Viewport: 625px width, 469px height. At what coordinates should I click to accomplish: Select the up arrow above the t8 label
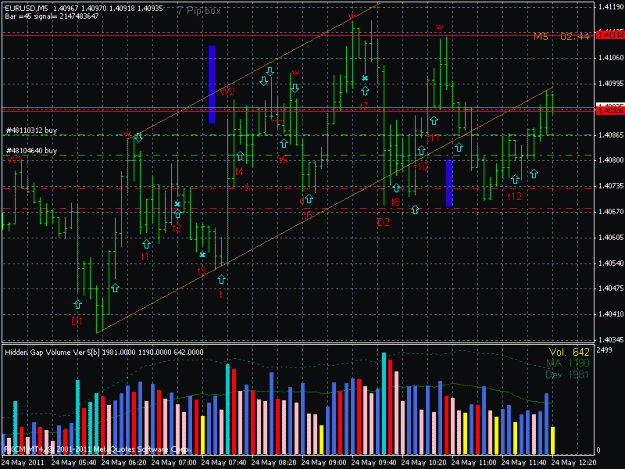point(396,188)
